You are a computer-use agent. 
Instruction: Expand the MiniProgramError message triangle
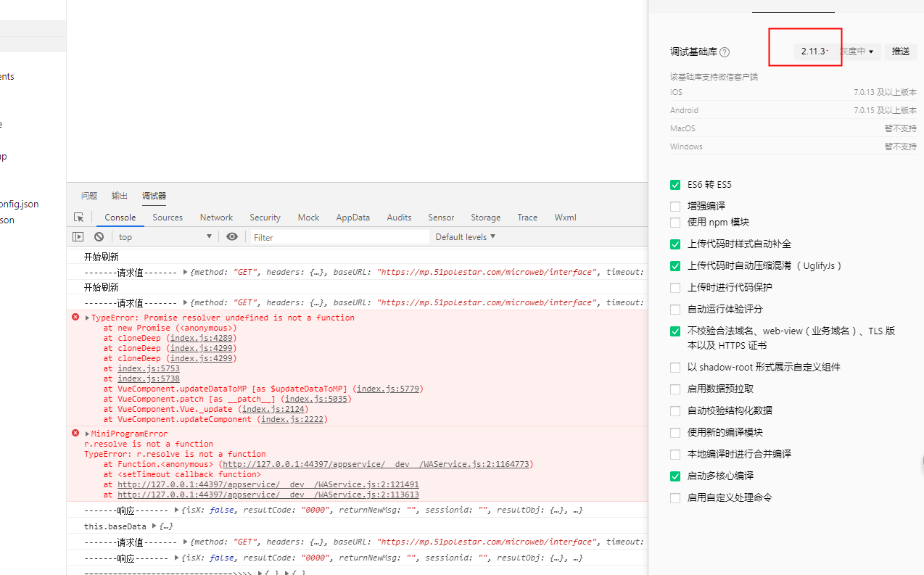coord(87,434)
